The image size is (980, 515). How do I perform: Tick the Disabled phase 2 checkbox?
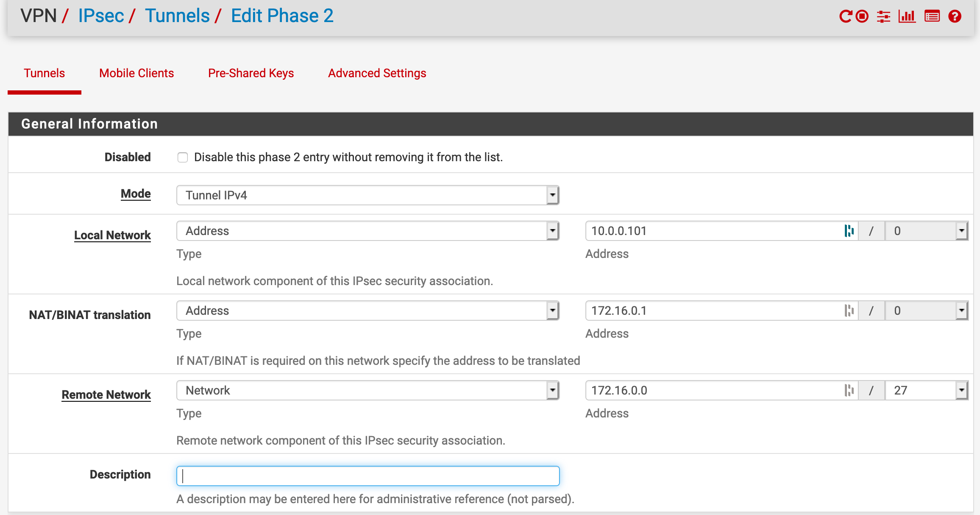[183, 157]
